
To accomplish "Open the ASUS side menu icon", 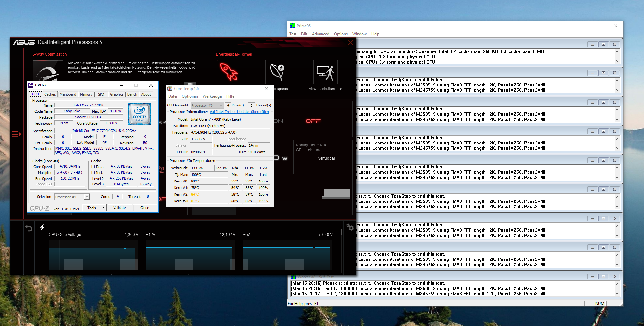I will pyautogui.click(x=16, y=134).
